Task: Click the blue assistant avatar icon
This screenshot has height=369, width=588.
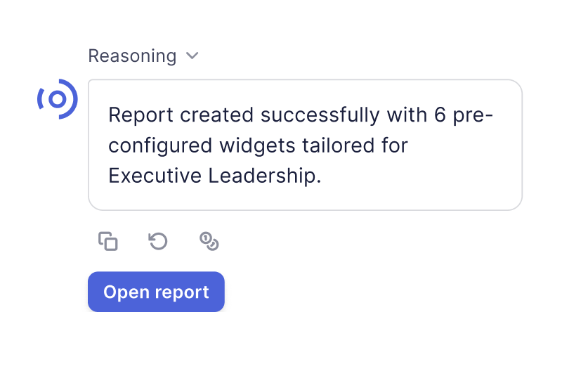Action: point(57,99)
